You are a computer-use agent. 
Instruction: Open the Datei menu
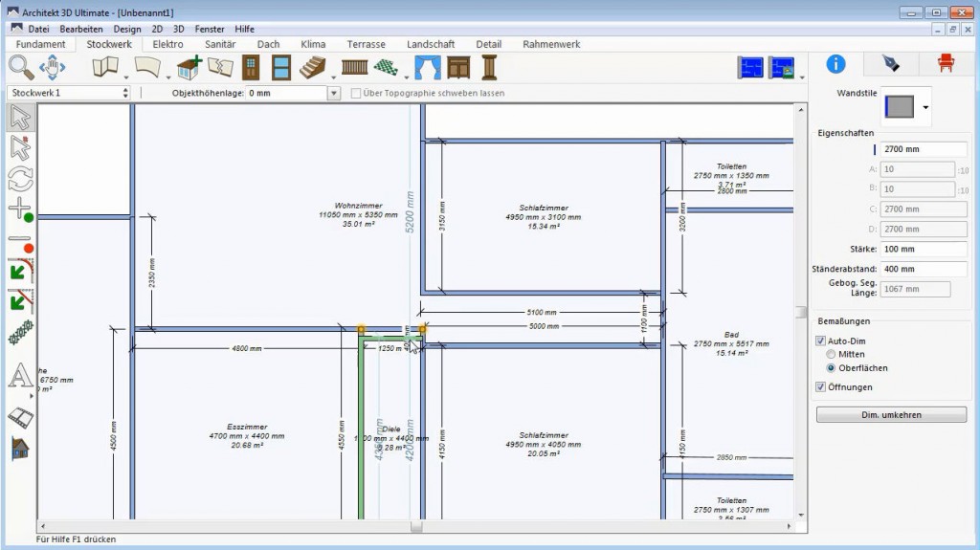[x=38, y=29]
